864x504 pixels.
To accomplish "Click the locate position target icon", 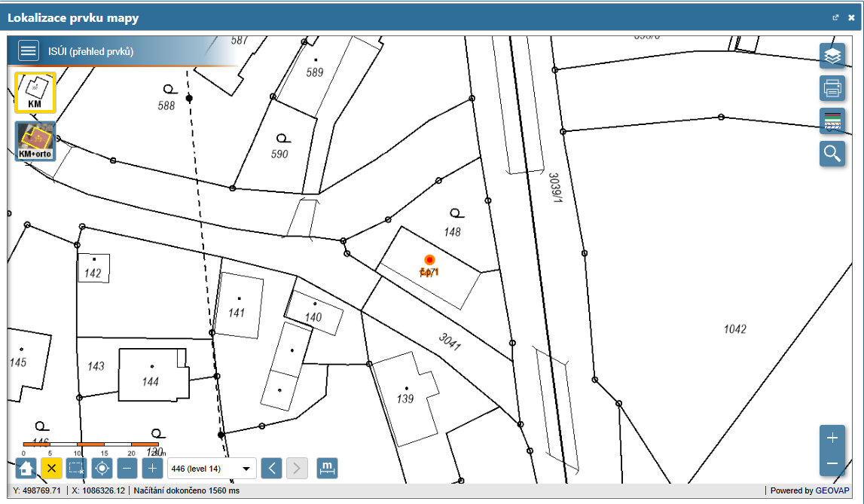I will click(102, 468).
